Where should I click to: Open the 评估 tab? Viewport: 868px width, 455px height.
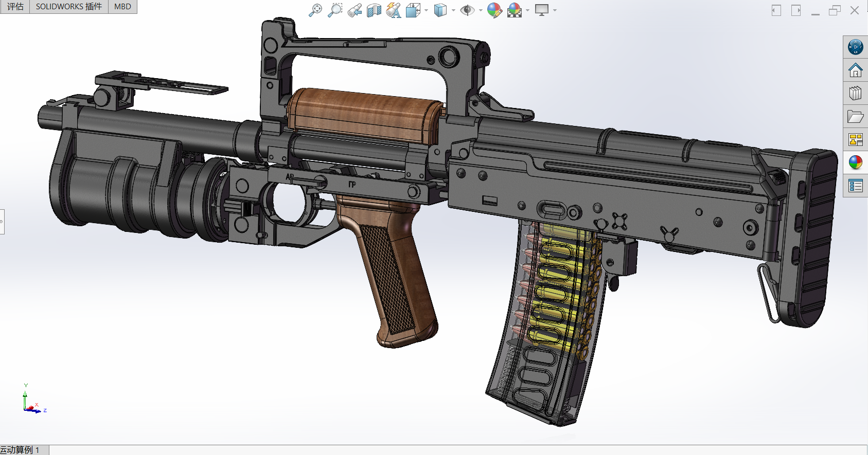(x=15, y=7)
